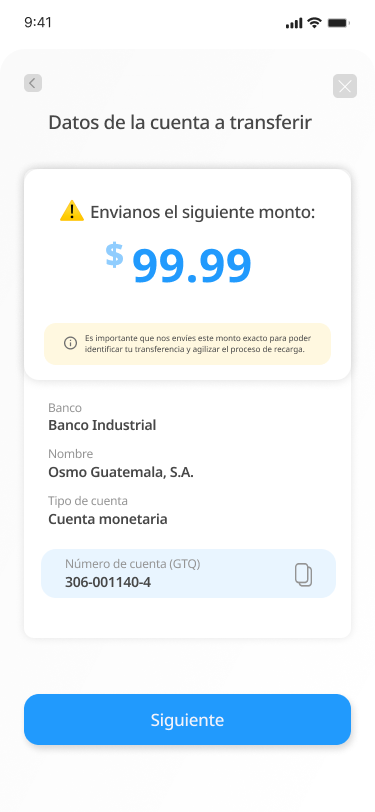Tap the Datos de la cuenta a transferir heading
This screenshot has height=812, width=375.
point(180,123)
